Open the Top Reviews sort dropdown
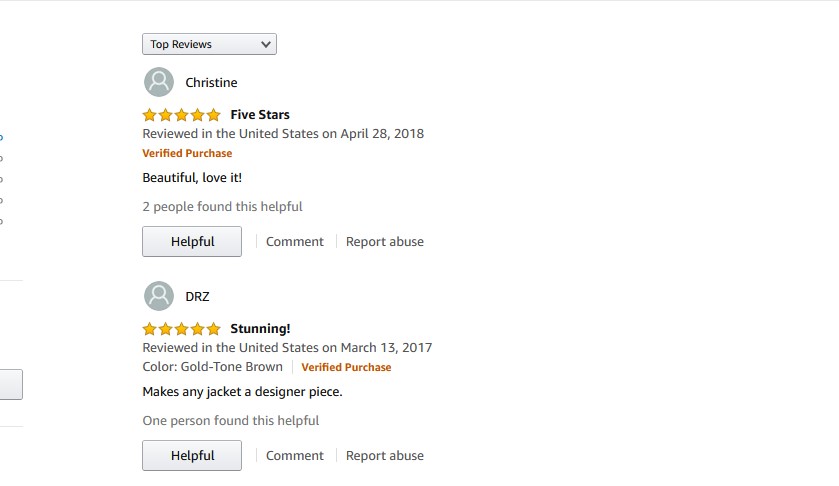This screenshot has width=839, height=486. 209,44
